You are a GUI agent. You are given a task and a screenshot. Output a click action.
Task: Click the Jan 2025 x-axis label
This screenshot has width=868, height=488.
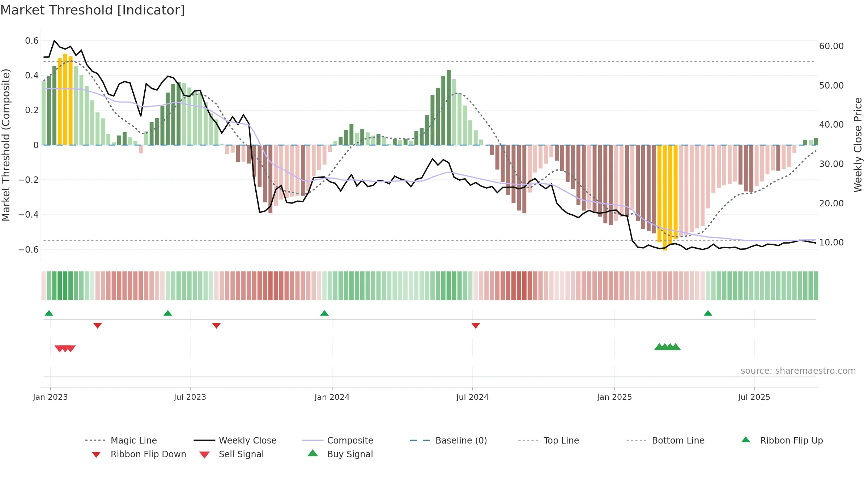(614, 397)
